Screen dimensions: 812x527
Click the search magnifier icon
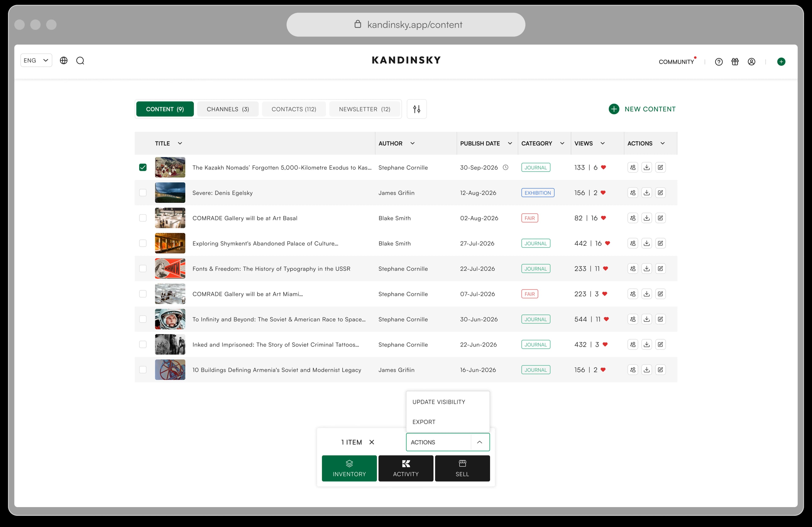click(80, 61)
